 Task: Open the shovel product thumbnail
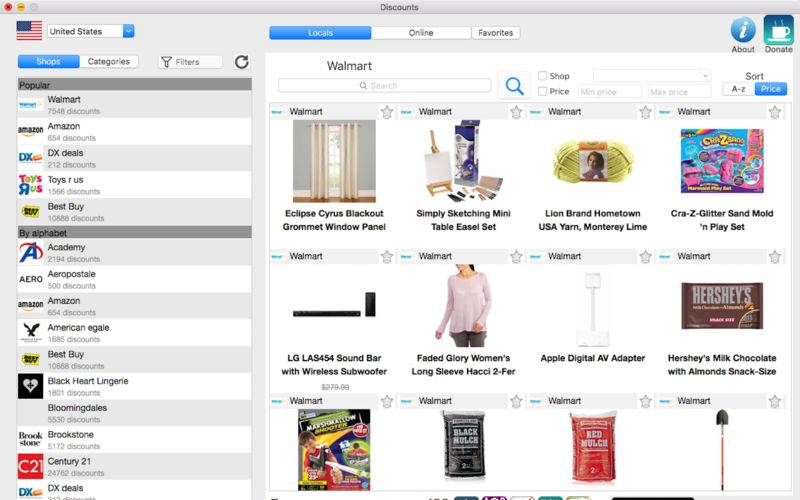tap(722, 449)
